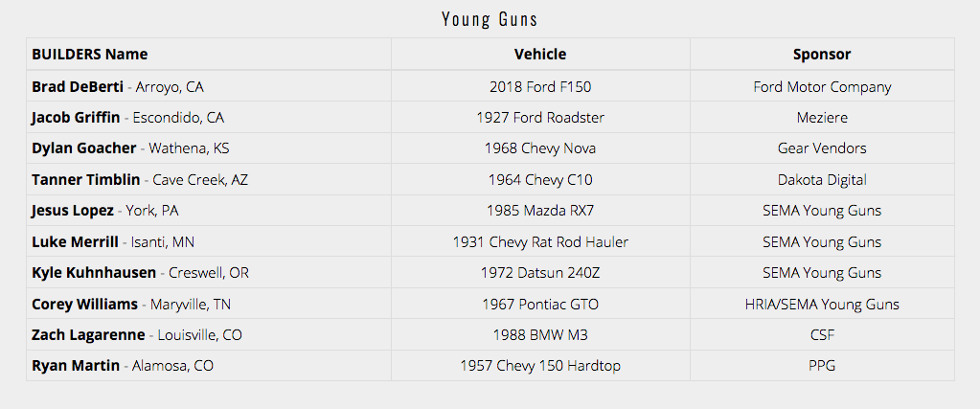
Task: Click the BUILDERS Name column header
Action: click(90, 55)
